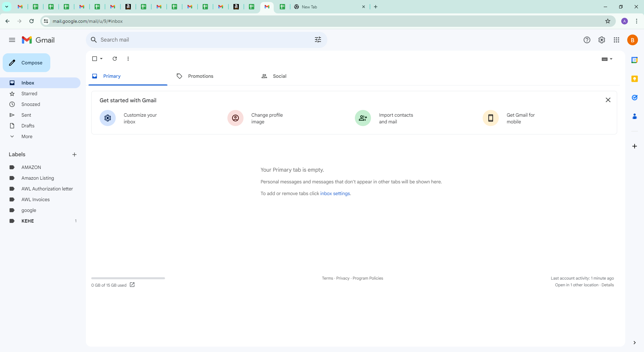Viewport: 644px width, 352px height.
Task: Open the Sent folder
Action: [40, 115]
